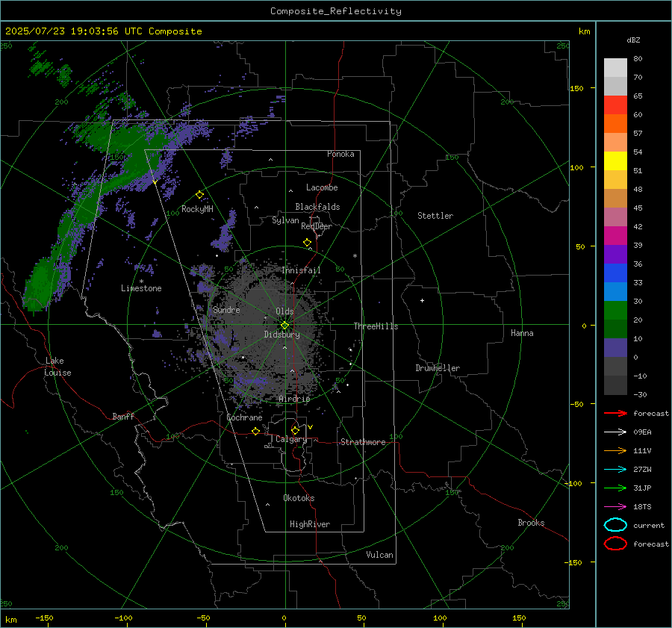The height and width of the screenshot is (628, 672).
Task: Select the Innisfail label
Action: tap(301, 270)
